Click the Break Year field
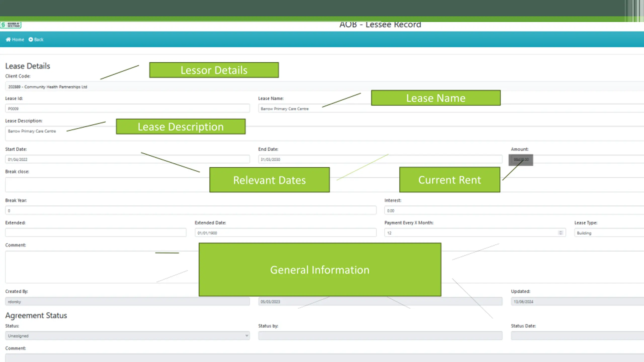 pos(191,210)
